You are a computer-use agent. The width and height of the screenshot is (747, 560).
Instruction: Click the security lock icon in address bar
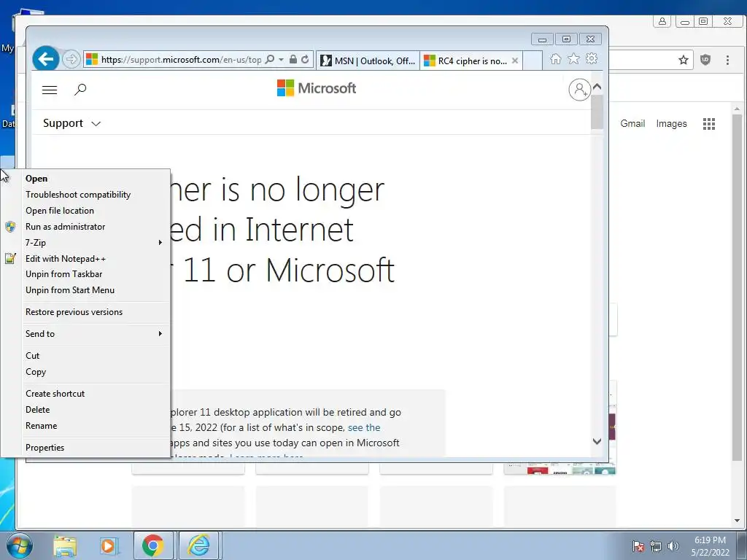(293, 60)
